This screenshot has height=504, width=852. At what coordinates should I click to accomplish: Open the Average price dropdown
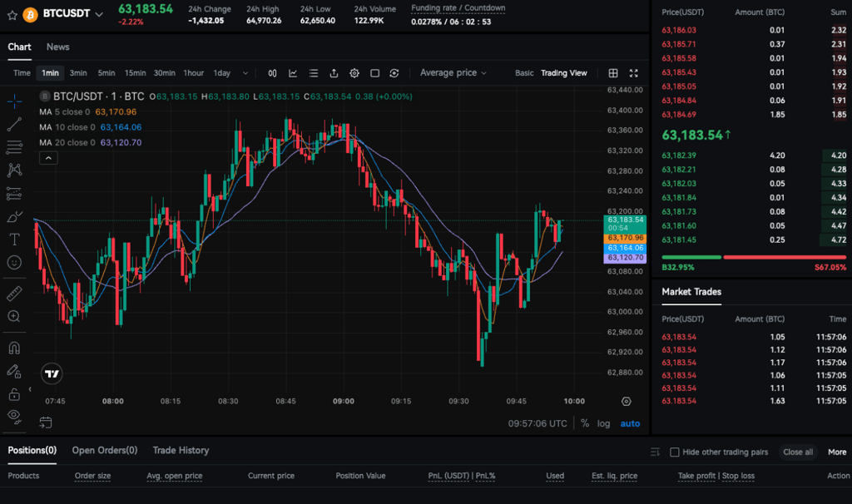pos(453,73)
